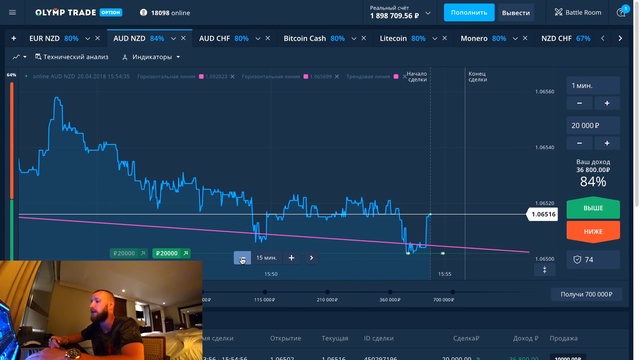Viewport: 640px width, 360px height.
Task: Open the help icon with notification badge
Action: (x=621, y=12)
